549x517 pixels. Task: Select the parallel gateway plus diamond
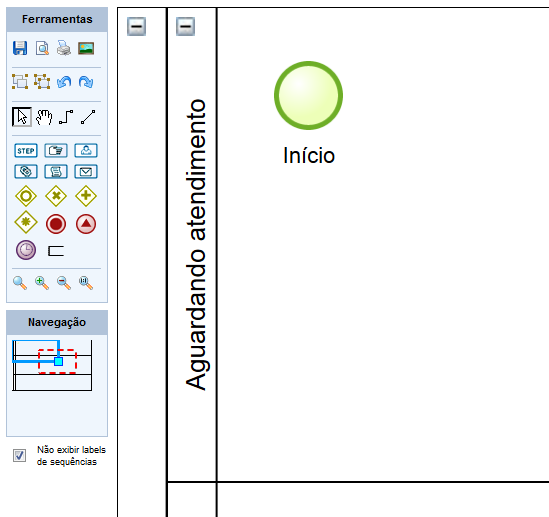[x=86, y=195]
